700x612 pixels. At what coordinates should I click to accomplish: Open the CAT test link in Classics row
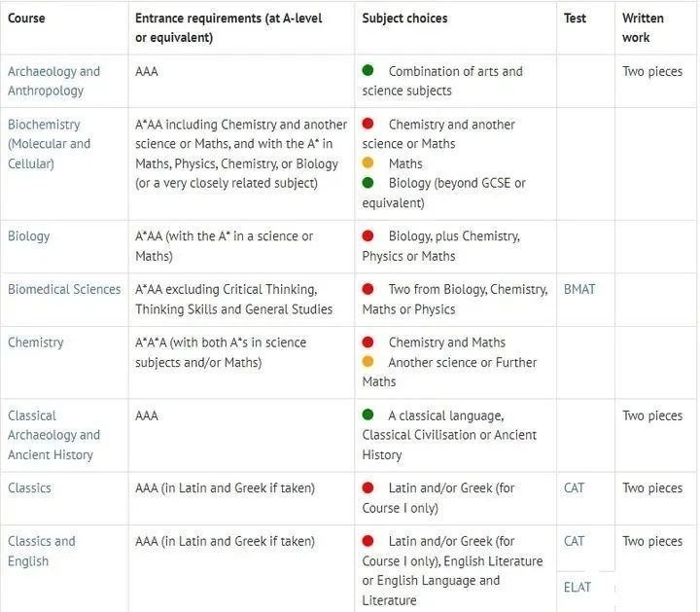click(575, 487)
